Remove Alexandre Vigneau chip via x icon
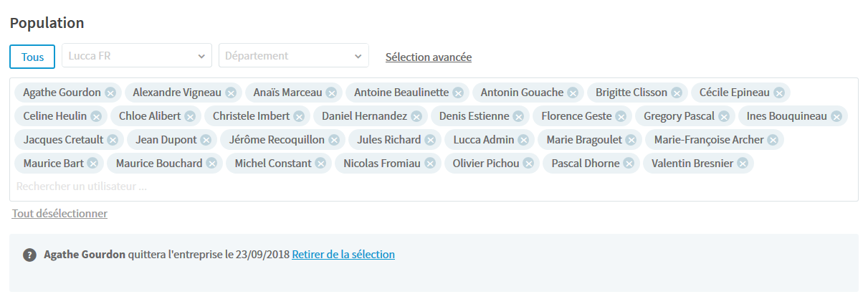This screenshot has width=868, height=307. click(x=230, y=93)
